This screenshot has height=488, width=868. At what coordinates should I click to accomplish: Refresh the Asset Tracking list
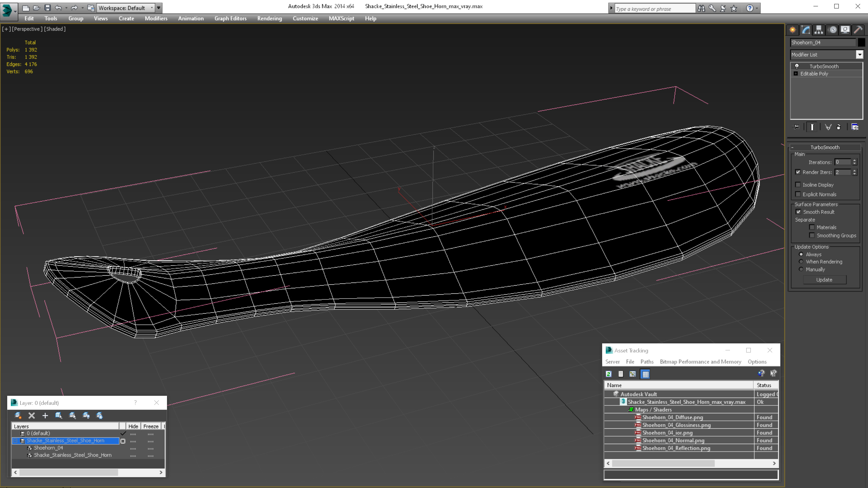(609, 374)
